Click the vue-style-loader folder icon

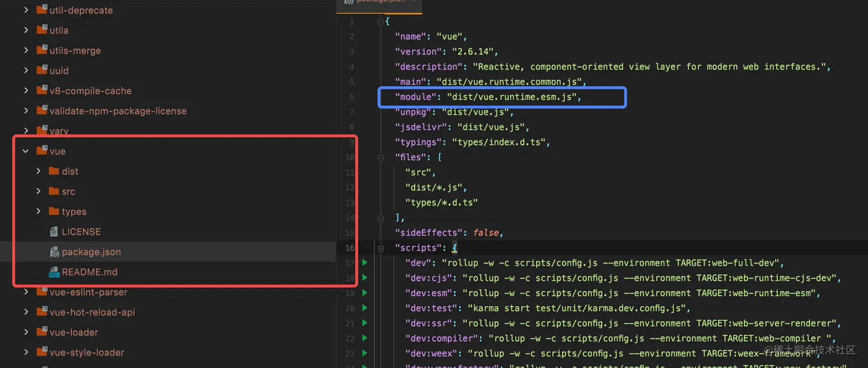click(41, 352)
